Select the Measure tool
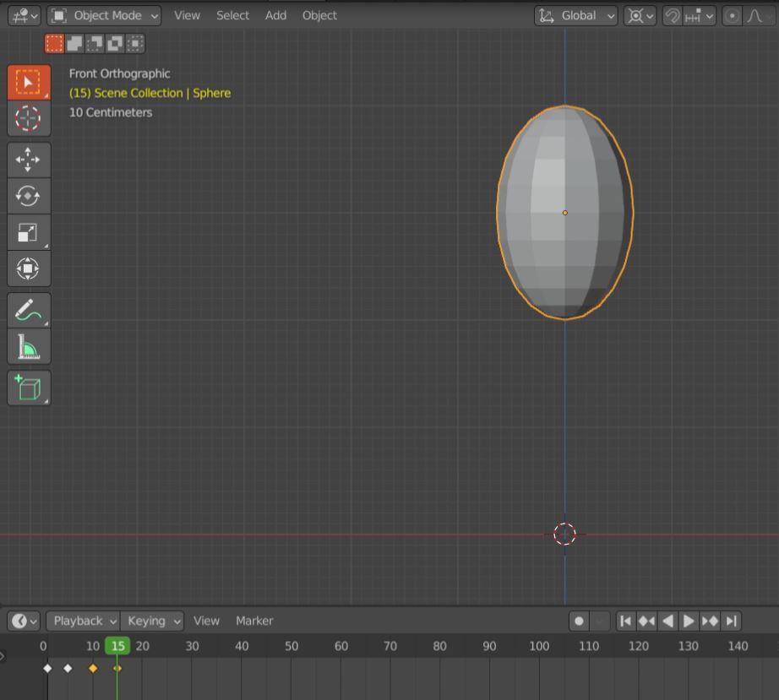Viewport: 779px width, 700px height. coord(29,347)
